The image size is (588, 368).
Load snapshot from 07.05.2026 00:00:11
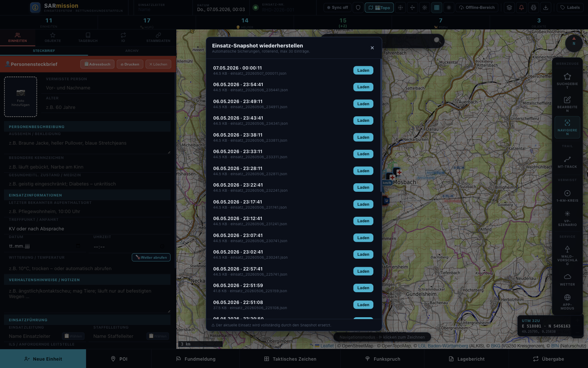pyautogui.click(x=363, y=70)
